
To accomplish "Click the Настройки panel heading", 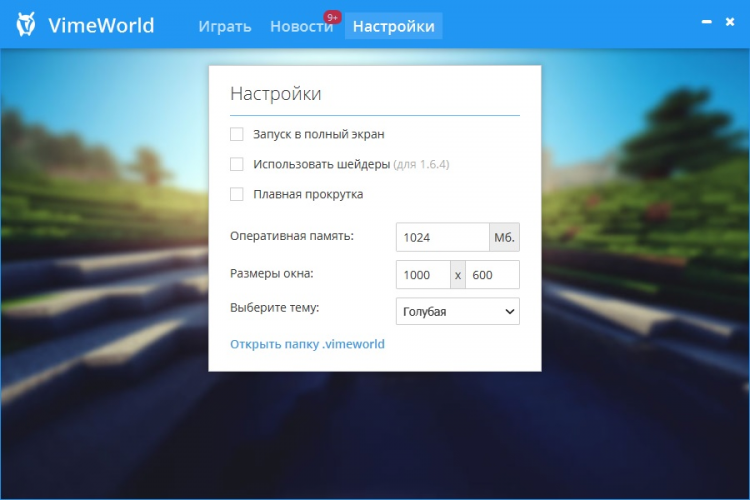I will (276, 94).
